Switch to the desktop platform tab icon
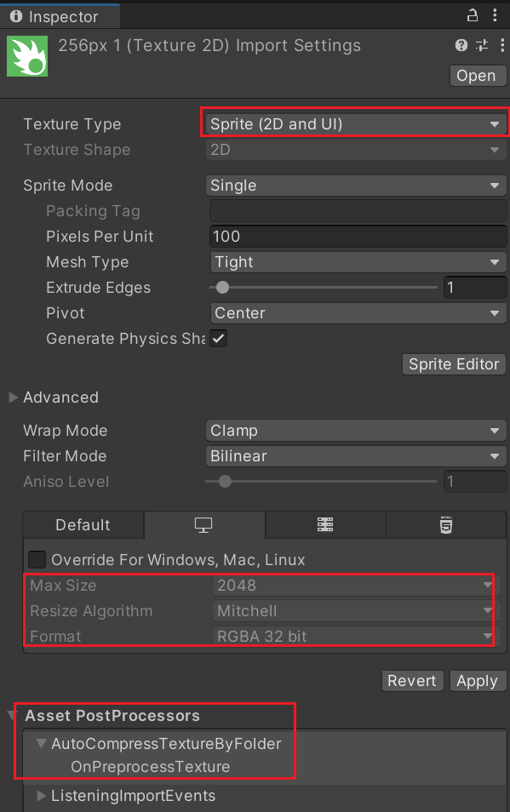Image resolution: width=510 pixels, height=812 pixels. click(204, 524)
